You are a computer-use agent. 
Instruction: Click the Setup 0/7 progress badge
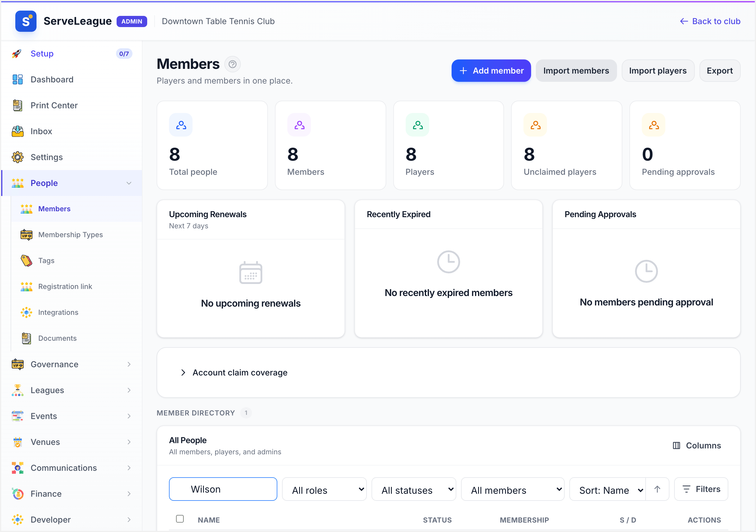124,54
